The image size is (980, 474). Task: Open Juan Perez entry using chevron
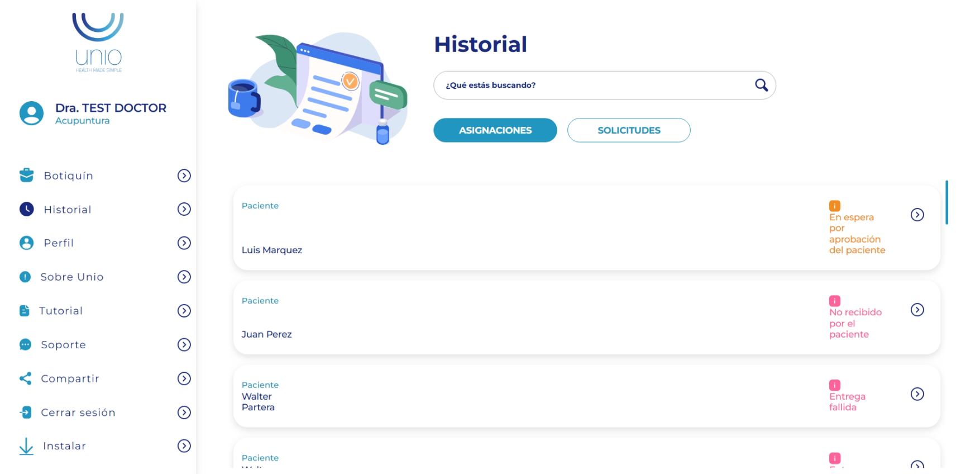click(917, 310)
